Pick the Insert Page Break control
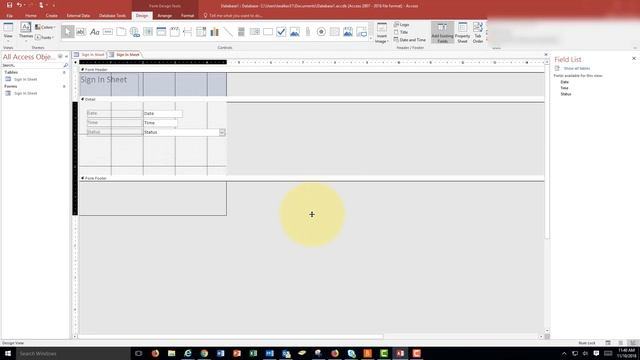The height and width of the screenshot is (360, 640). (188, 32)
